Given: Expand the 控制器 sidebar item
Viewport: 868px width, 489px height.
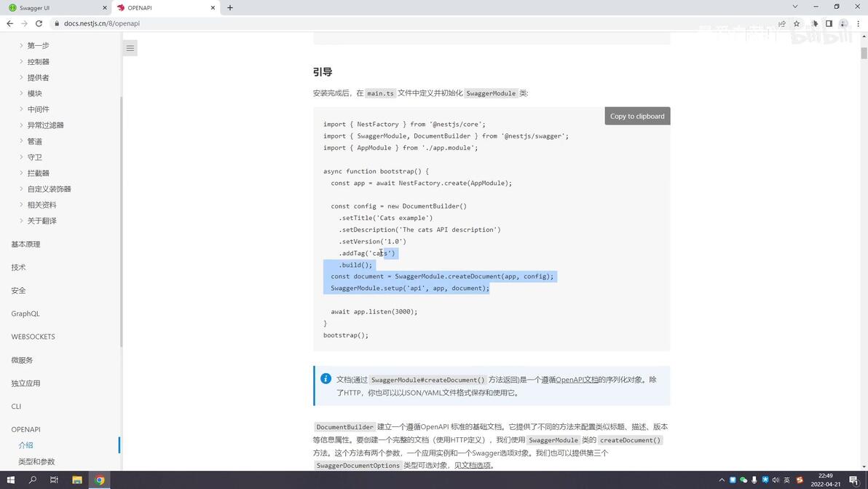Looking at the screenshot, I should pyautogui.click(x=38, y=61).
